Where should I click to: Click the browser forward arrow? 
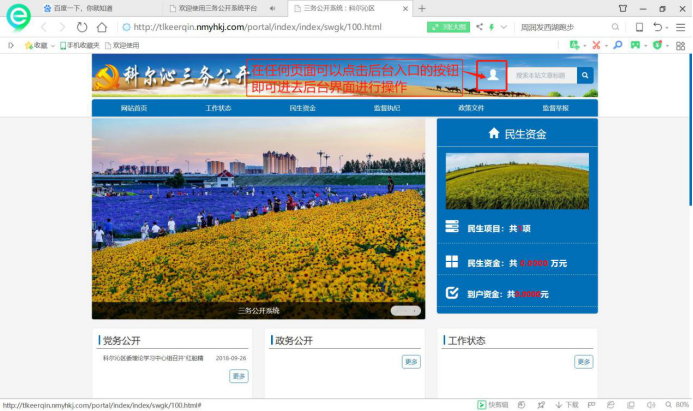point(62,27)
